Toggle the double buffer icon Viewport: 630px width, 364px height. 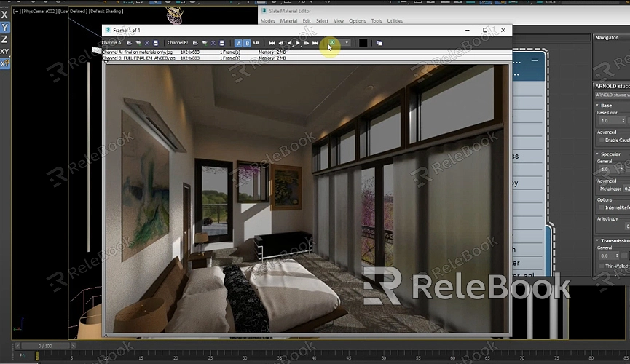pyautogui.click(x=379, y=43)
